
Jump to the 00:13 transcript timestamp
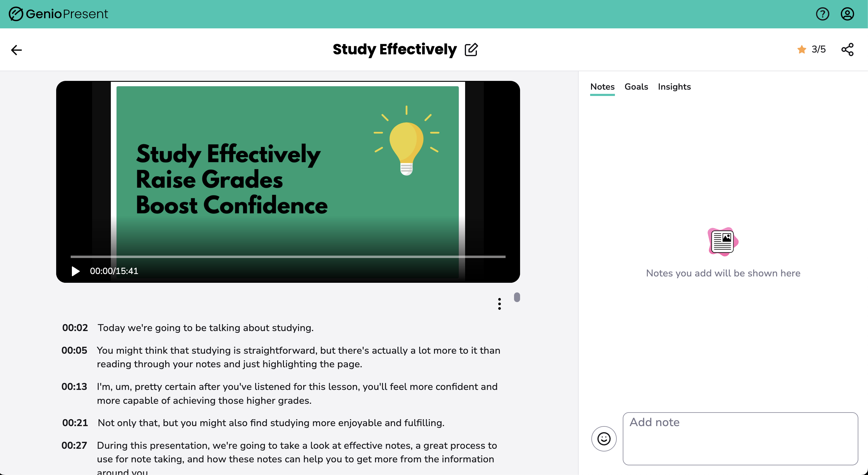(x=74, y=387)
